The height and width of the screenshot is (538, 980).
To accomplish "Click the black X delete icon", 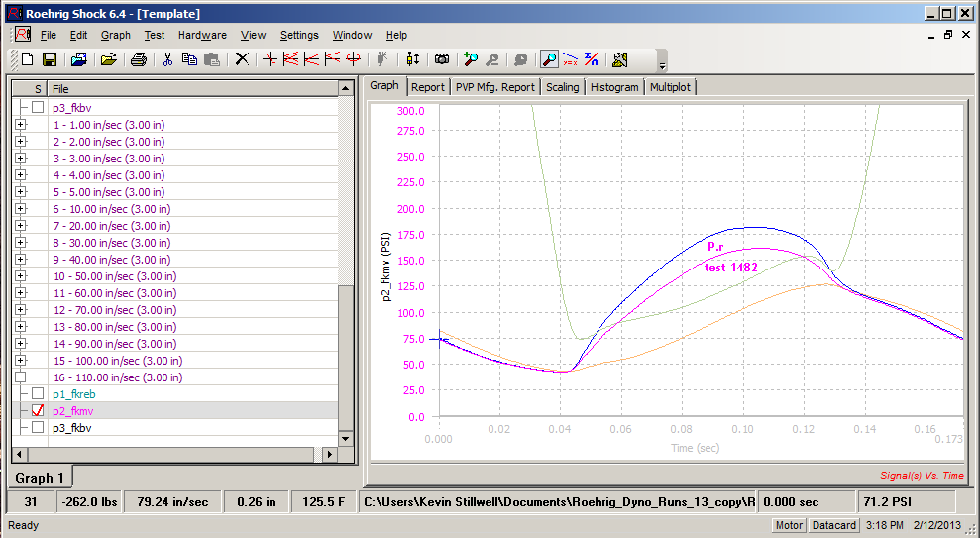I will (x=242, y=59).
